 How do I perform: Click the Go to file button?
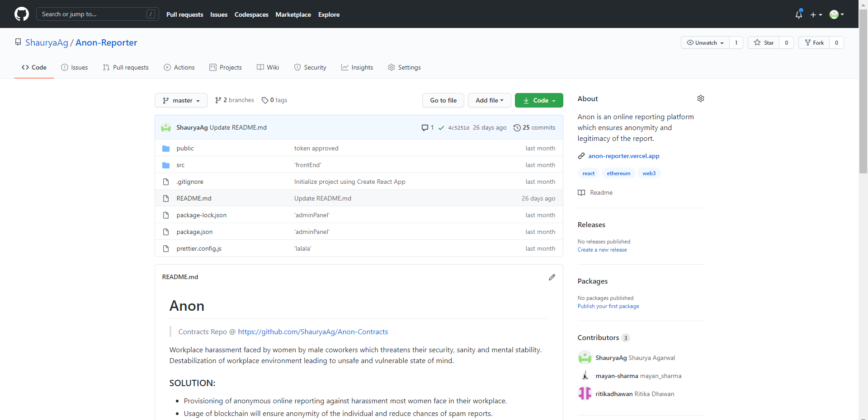pyautogui.click(x=443, y=100)
